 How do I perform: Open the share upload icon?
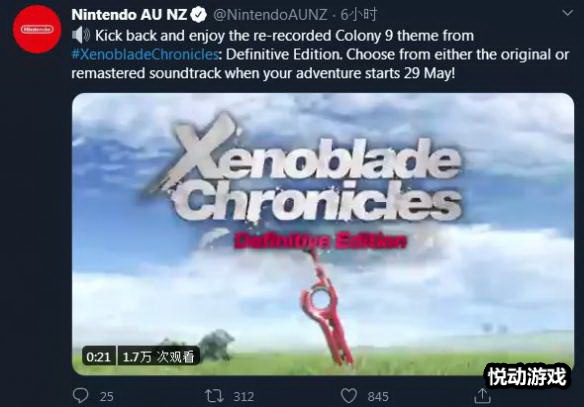(482, 395)
